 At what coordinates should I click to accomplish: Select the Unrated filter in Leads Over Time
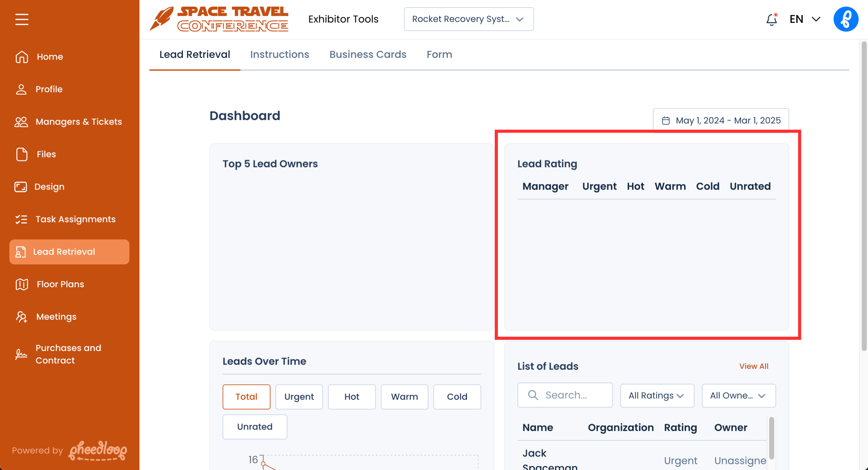tap(255, 427)
